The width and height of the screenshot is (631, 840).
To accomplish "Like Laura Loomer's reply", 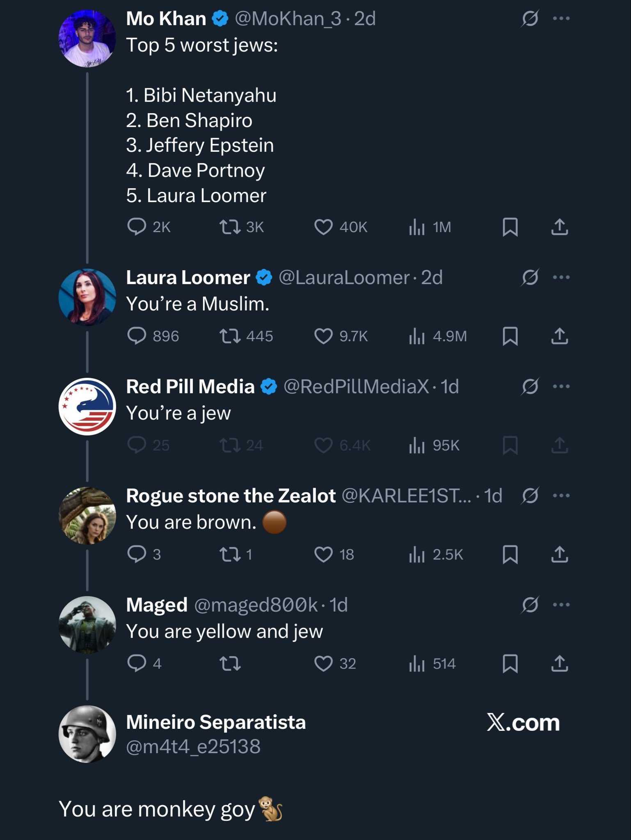I will [323, 336].
